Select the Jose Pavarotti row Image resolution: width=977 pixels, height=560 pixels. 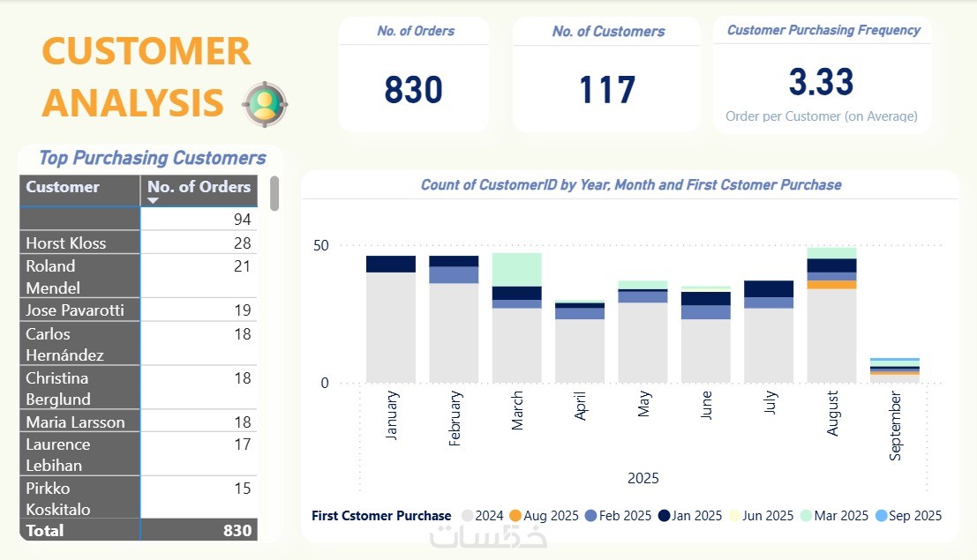pyautogui.click(x=139, y=310)
